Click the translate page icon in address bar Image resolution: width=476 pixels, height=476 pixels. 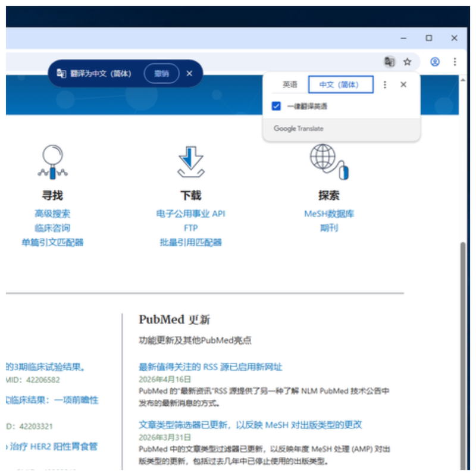389,62
